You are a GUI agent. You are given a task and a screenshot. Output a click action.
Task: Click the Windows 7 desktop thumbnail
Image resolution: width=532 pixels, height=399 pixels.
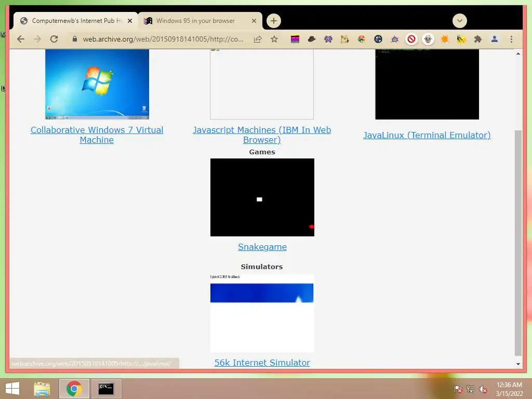point(97,84)
